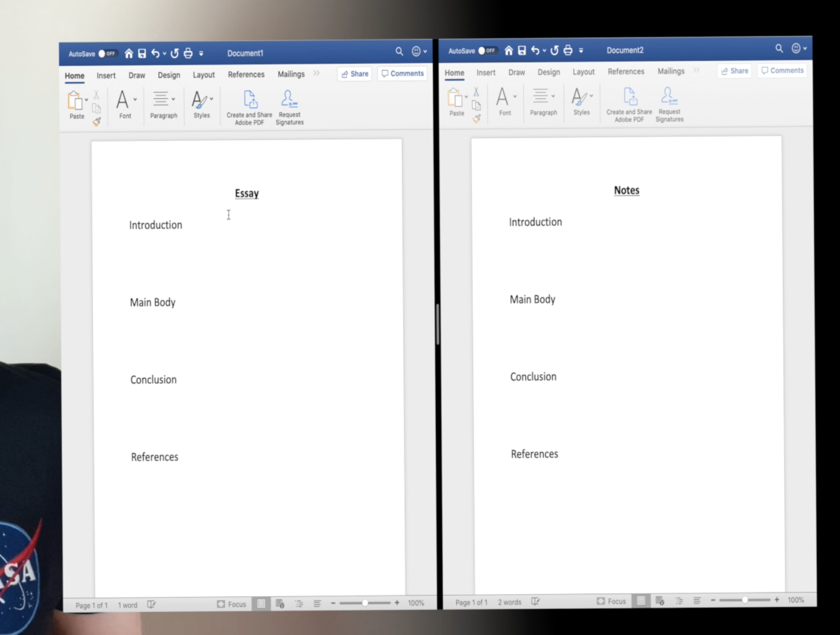This screenshot has width=840, height=635.
Task: Switch to the Insert tab in Document1
Action: tap(105, 75)
